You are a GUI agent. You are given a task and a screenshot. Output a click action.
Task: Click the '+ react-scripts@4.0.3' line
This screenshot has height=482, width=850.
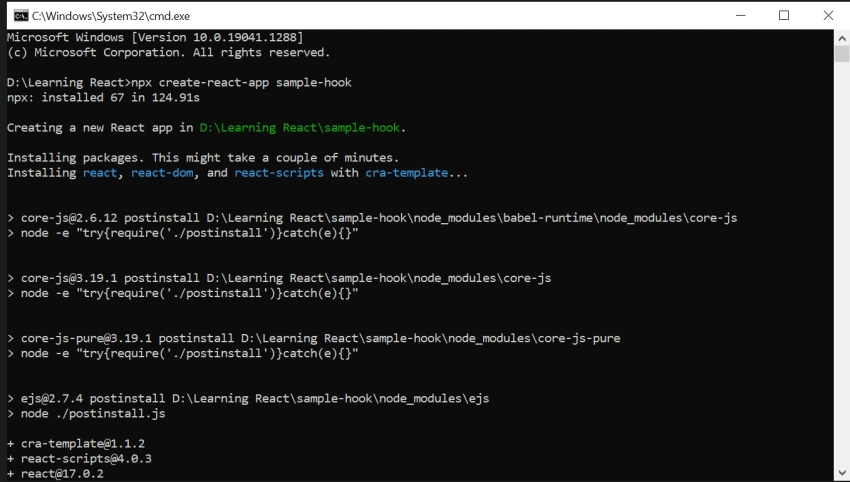(x=79, y=459)
